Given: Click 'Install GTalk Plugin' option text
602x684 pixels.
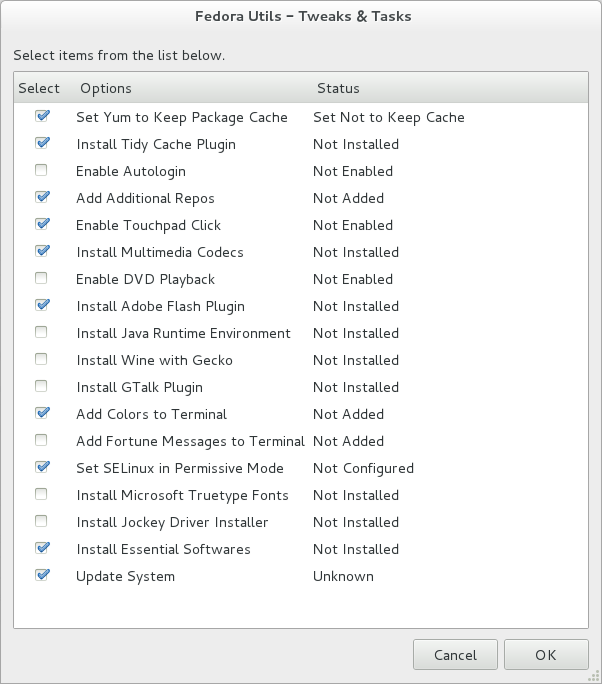Looking at the screenshot, I should click(140, 388).
